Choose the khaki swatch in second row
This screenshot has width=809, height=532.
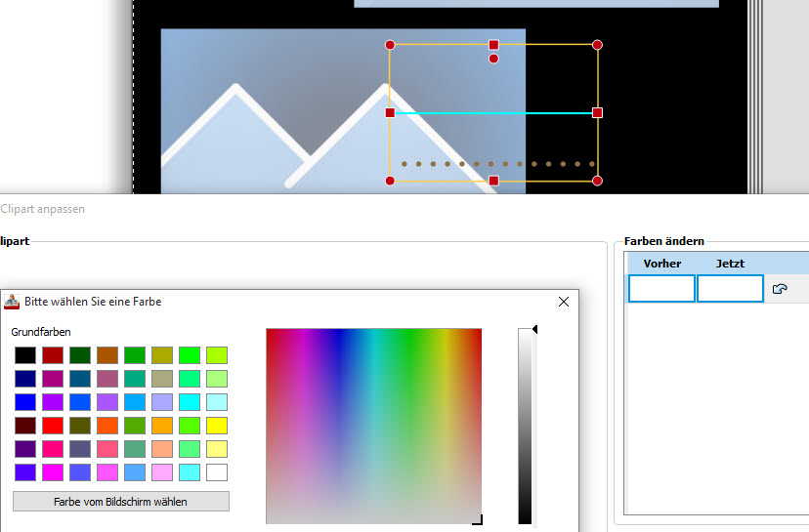click(162, 379)
